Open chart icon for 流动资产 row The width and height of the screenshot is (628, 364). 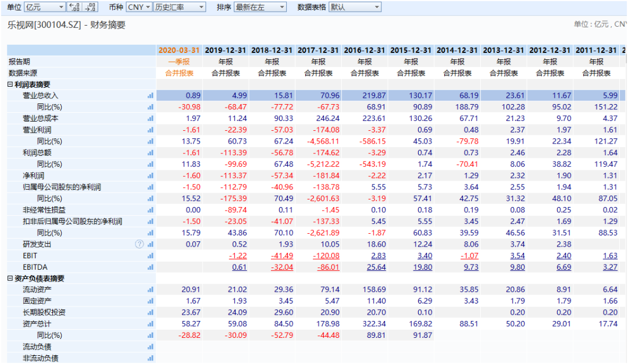150,290
